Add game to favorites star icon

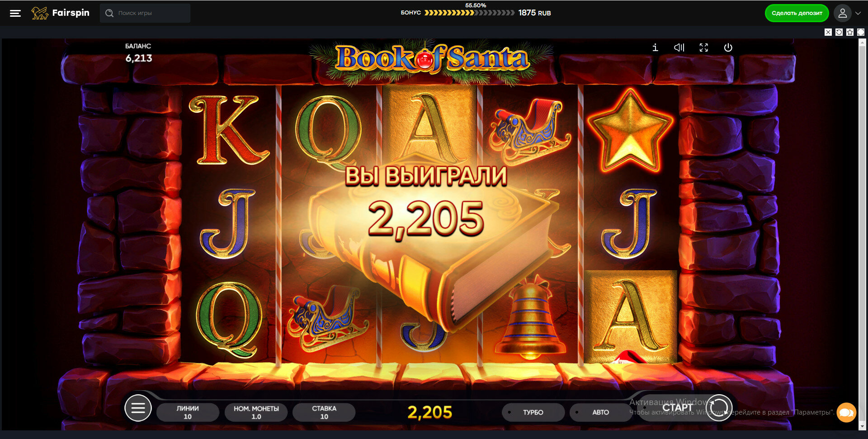click(x=850, y=32)
